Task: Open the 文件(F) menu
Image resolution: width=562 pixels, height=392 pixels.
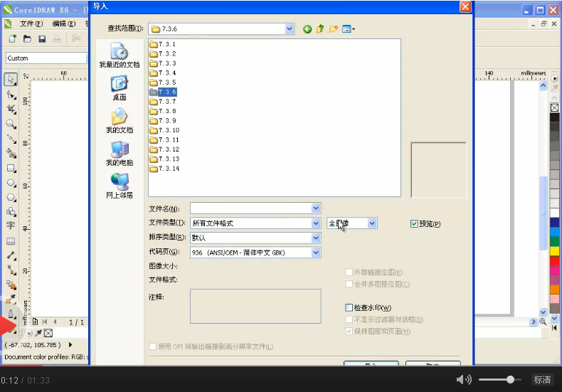Action: [x=31, y=23]
